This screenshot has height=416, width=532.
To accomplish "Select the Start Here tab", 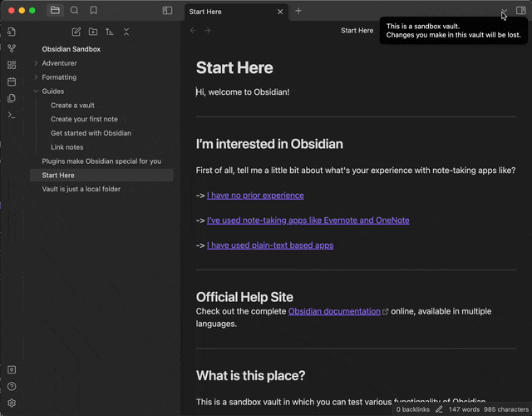I will click(236, 12).
